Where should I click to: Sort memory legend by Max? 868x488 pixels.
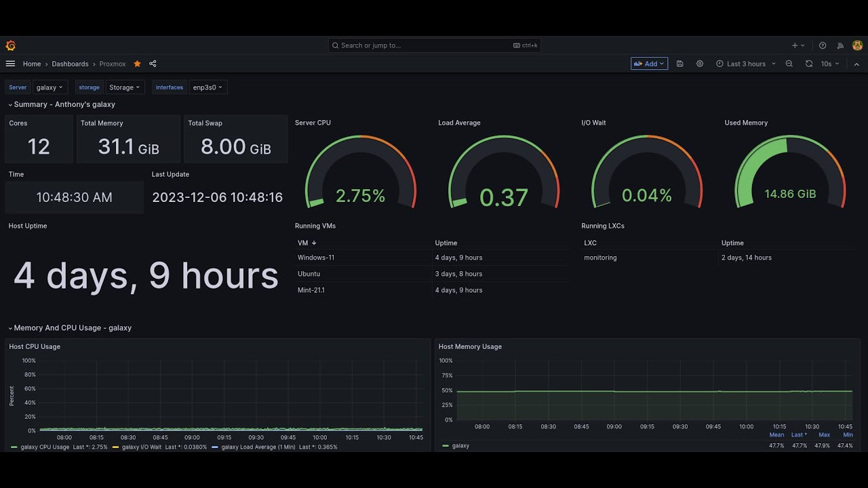point(824,435)
